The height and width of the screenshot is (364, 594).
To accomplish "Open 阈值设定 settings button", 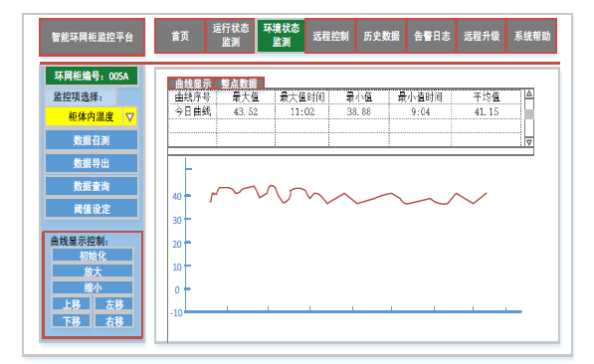I will click(x=92, y=209).
